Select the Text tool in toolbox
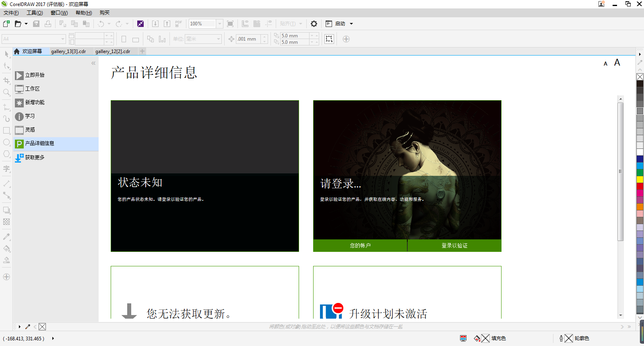Screen dimensions: 644x346 (6, 169)
